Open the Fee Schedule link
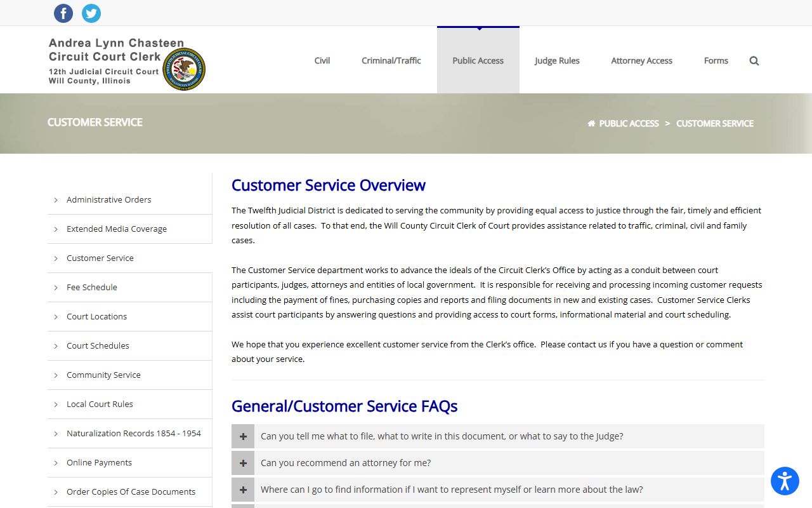812x508 pixels. click(x=92, y=287)
